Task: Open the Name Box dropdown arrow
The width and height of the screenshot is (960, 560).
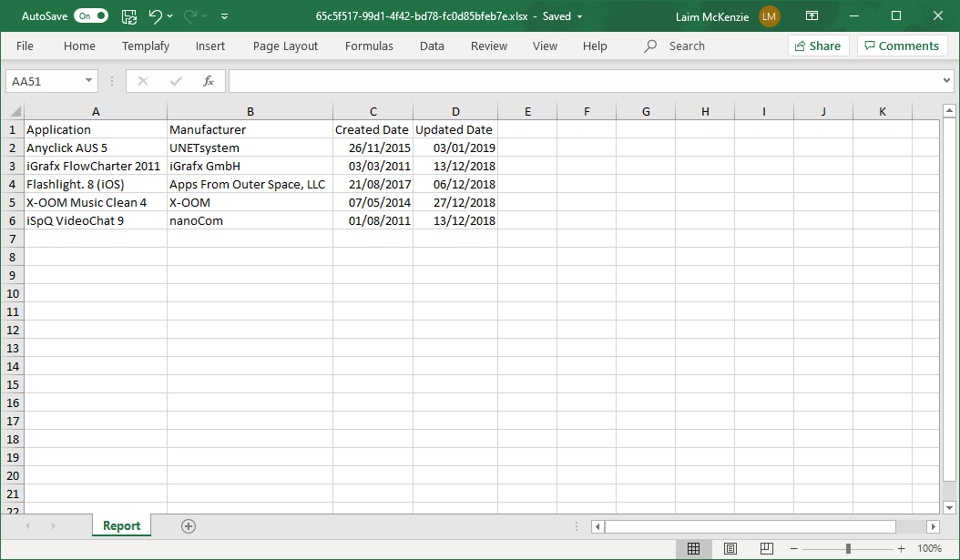Action: point(88,81)
